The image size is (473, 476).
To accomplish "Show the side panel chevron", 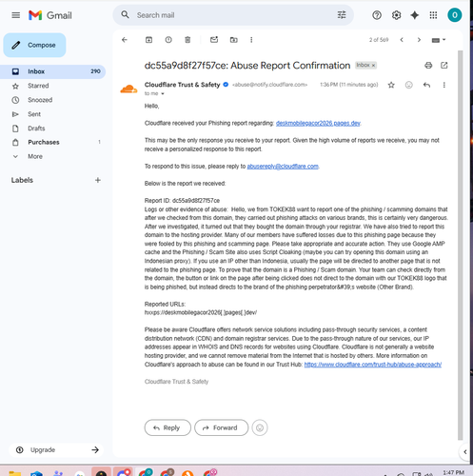I will coord(465,451).
